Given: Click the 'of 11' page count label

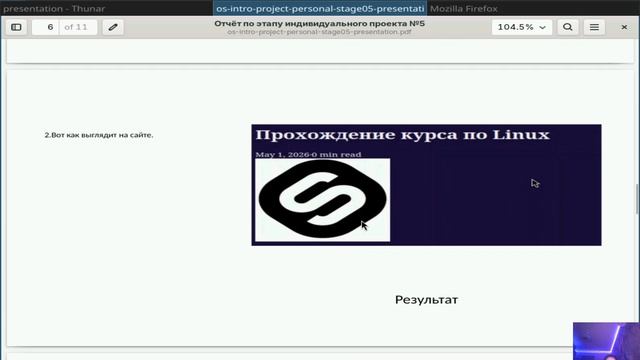Looking at the screenshot, I should 76,27.
